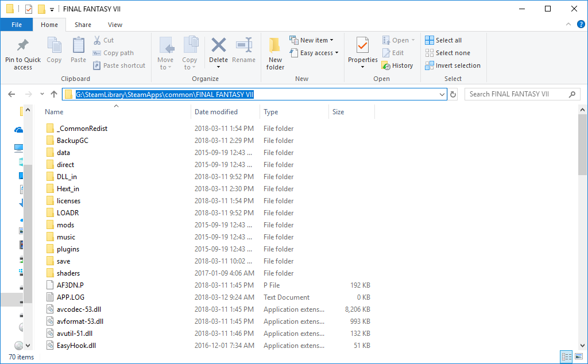This screenshot has height=364, width=588.
Task: Open recent locations dropdown arrow
Action: 42,94
